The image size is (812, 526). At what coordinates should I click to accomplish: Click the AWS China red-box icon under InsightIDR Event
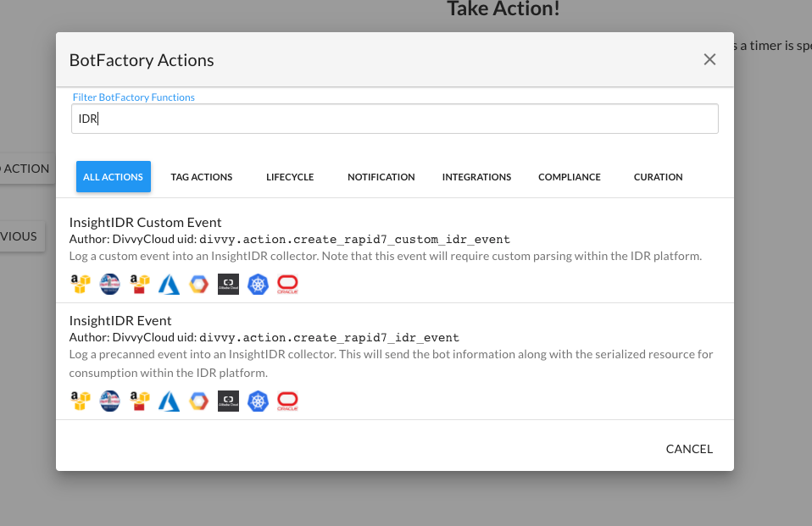[x=139, y=401]
